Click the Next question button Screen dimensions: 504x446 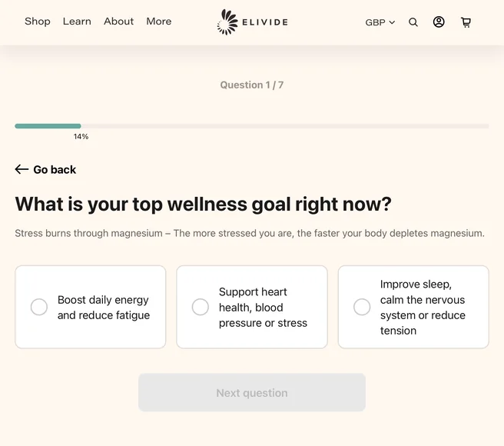(252, 392)
